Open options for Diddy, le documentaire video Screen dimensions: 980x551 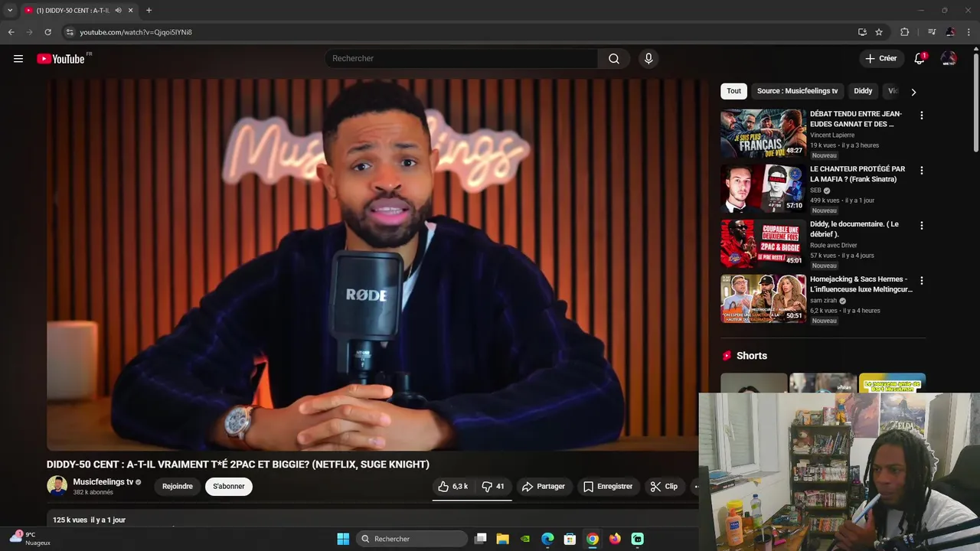pos(921,226)
